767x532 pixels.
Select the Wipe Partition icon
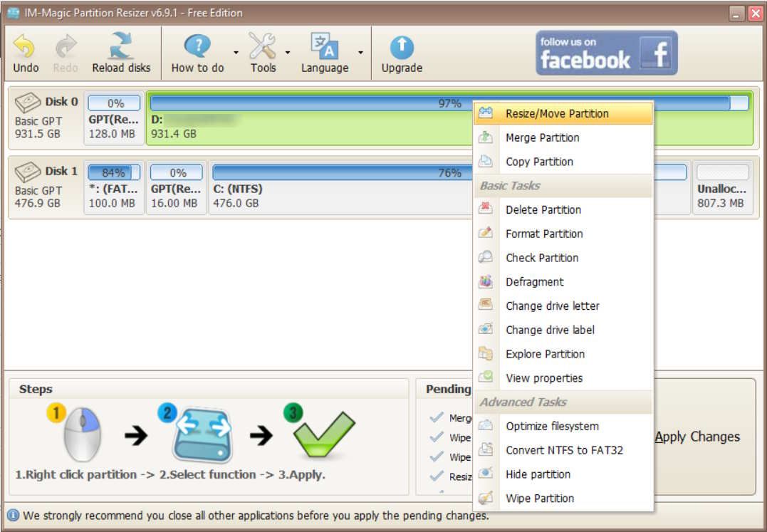[487, 498]
